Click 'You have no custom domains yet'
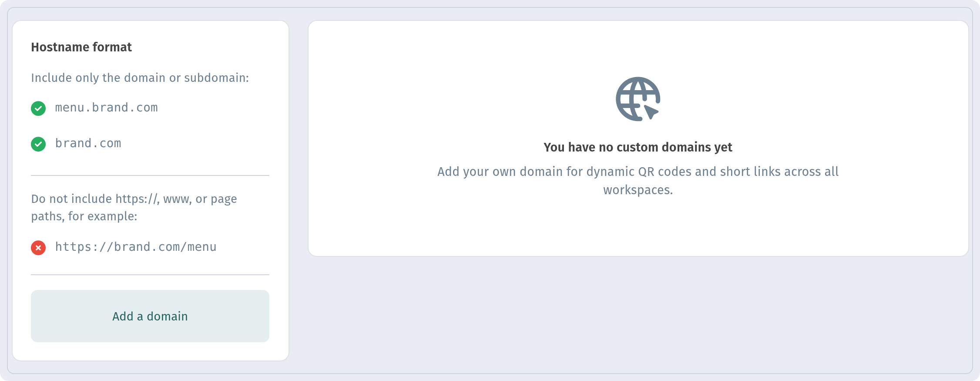The width and height of the screenshot is (980, 381). coord(638,147)
